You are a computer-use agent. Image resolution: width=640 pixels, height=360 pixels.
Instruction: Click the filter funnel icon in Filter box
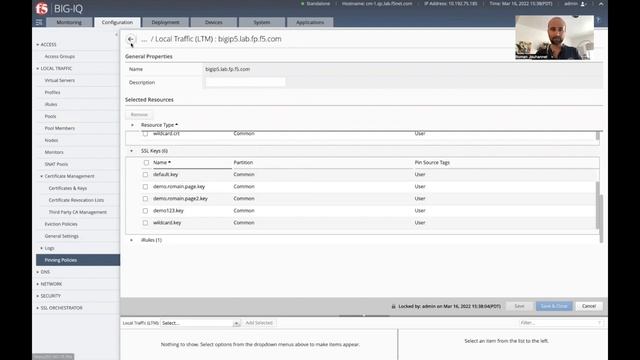pos(599,323)
